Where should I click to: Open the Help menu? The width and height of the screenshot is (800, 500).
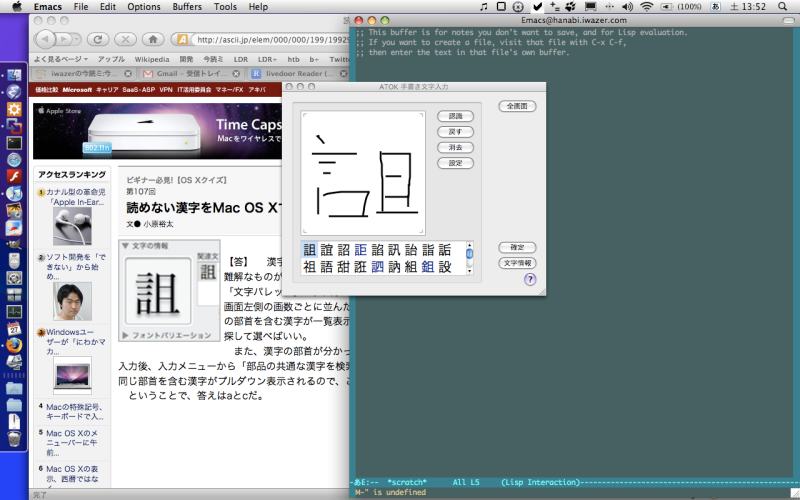(258, 7)
